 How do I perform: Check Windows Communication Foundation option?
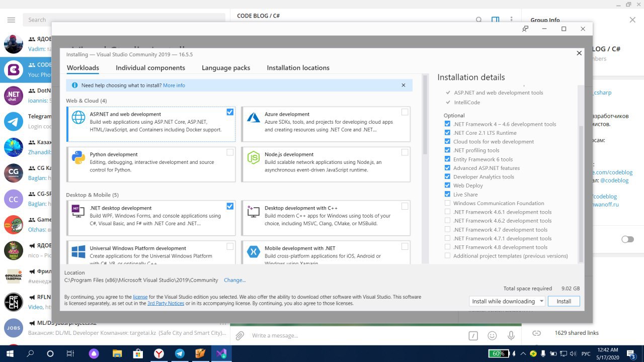coord(447,203)
